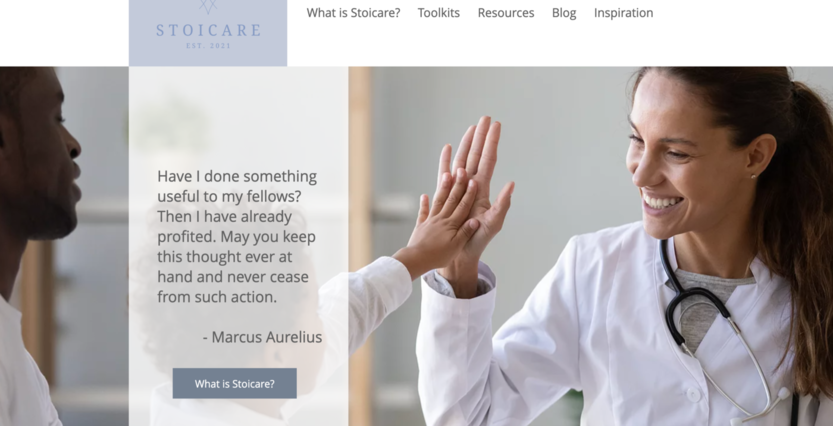Click the EST. 2021 text in logo
Screen dimensions: 833x426
click(x=208, y=46)
